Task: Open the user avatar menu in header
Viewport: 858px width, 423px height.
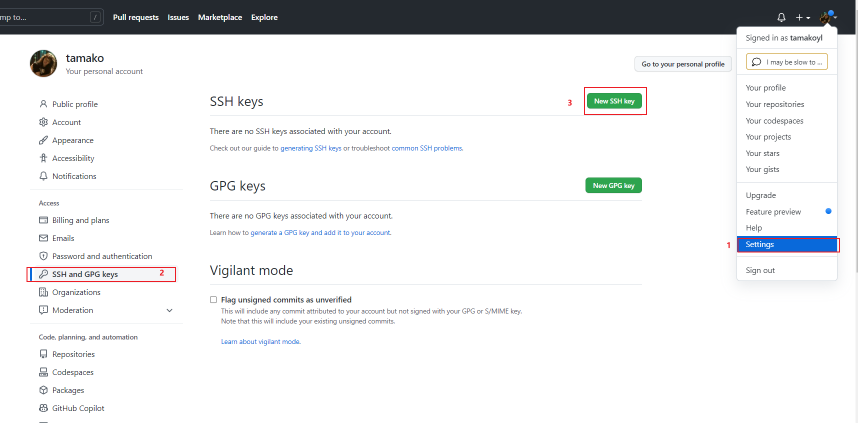Action: tap(828, 18)
